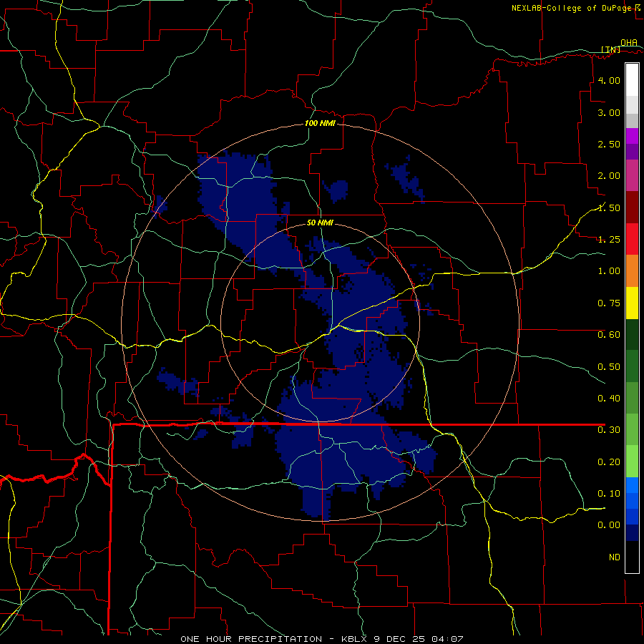The width and height of the screenshot is (644, 644).
Task: Click the 1.50 legend value
Action: click(609, 208)
